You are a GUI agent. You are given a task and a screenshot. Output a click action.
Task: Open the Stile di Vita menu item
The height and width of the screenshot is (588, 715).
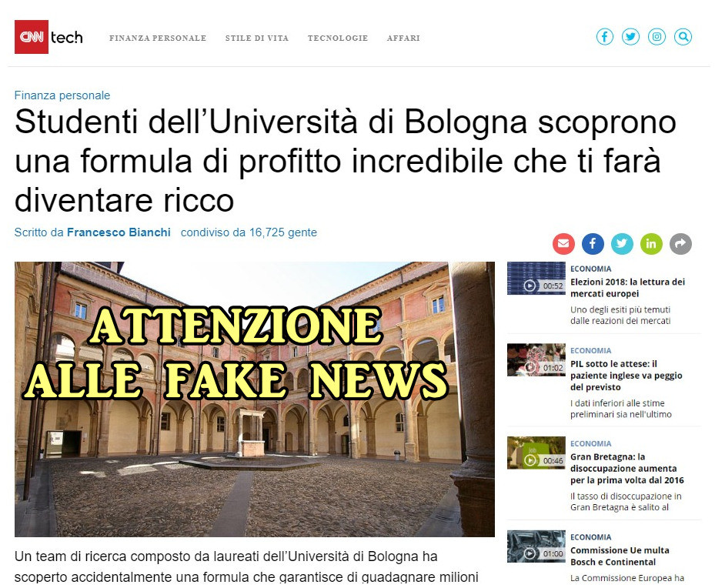(x=257, y=38)
